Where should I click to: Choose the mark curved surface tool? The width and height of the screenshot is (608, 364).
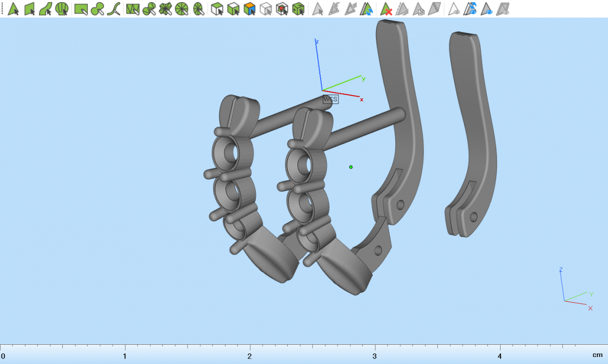[46, 9]
